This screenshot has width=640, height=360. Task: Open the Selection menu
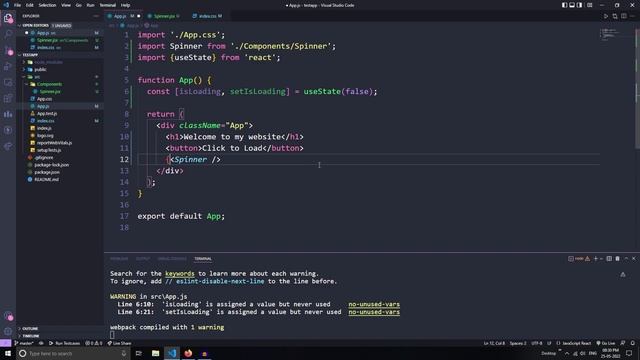click(47, 5)
